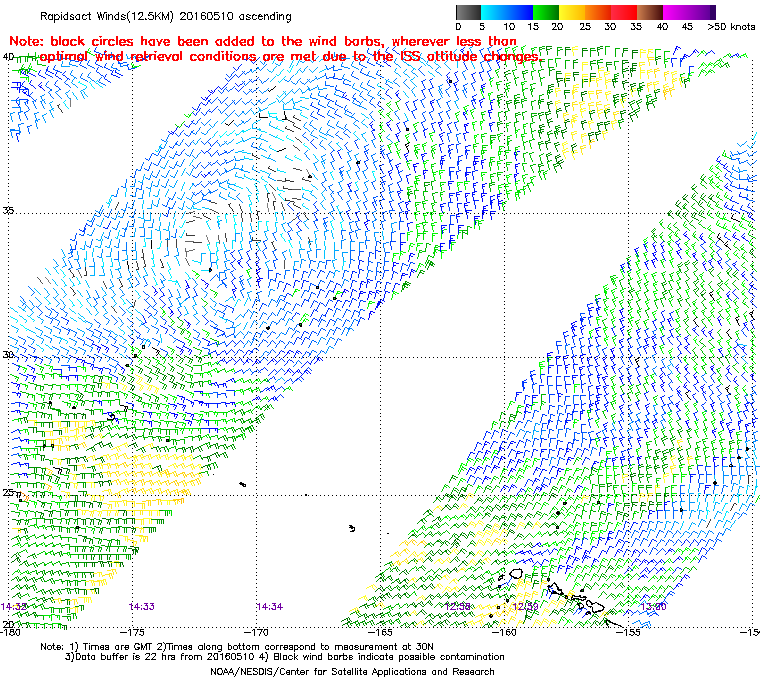
Task: Choose the brown 35-40 knots legend segment
Action: click(650, 12)
